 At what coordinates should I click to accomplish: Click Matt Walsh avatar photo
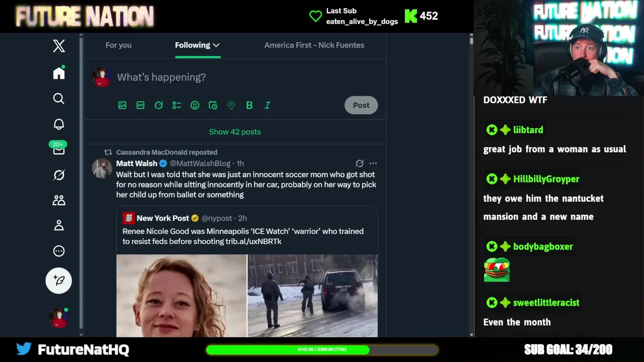[102, 168]
